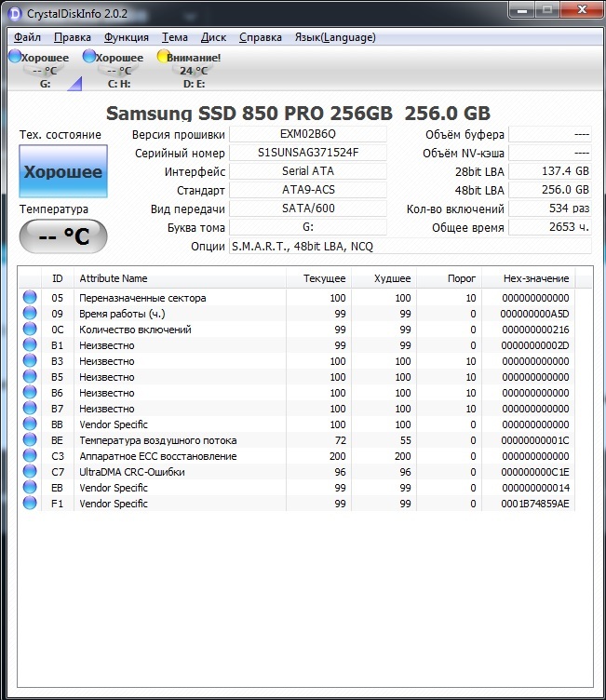Click status orb for attribute 0C
This screenshot has width=606, height=700.
[x=30, y=329]
